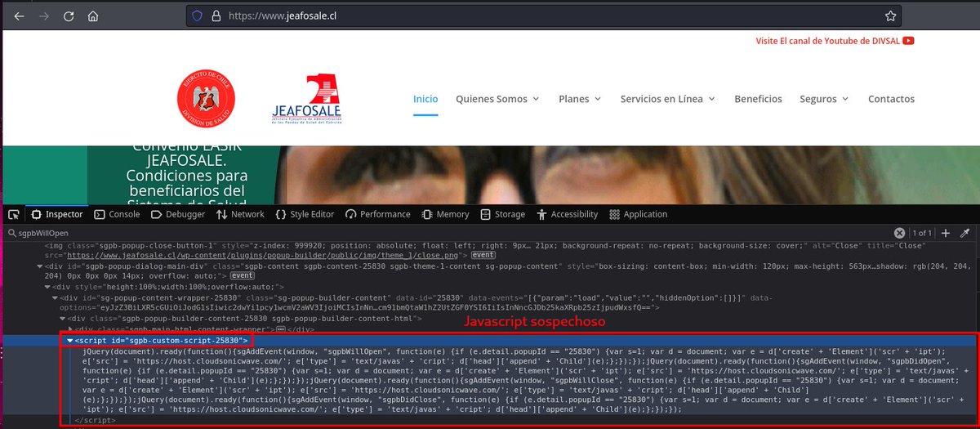Go back with the browser back arrow
This screenshot has height=429, width=980.
coord(20,16)
